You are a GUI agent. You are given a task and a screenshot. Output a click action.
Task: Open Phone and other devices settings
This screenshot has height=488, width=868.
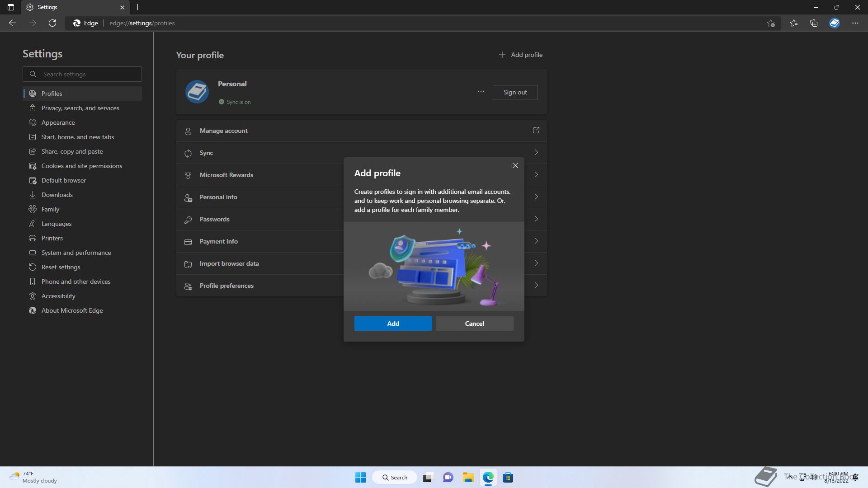(x=82, y=282)
